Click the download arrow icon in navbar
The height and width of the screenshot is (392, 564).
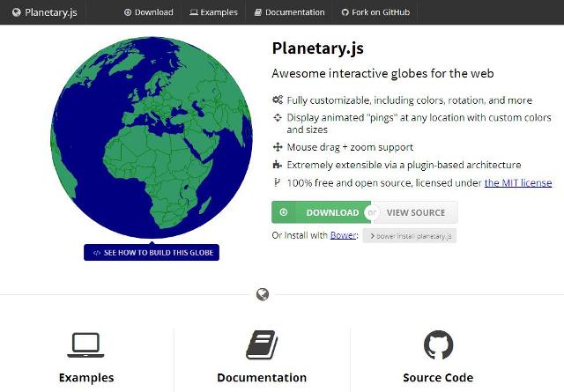point(128,12)
